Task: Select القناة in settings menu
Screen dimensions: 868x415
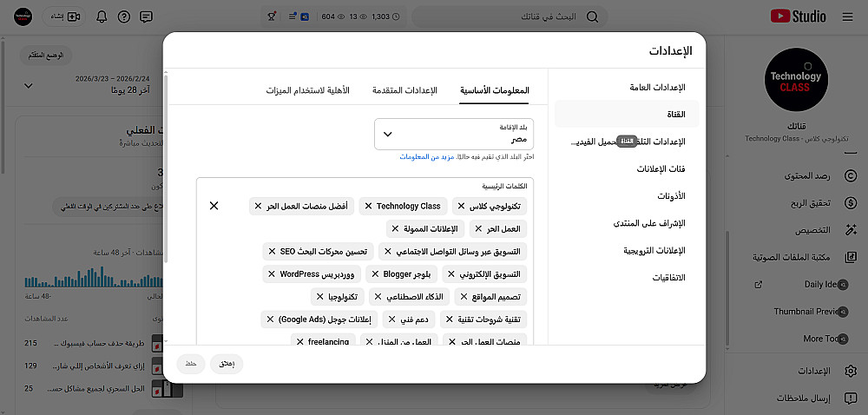Action: [628, 115]
